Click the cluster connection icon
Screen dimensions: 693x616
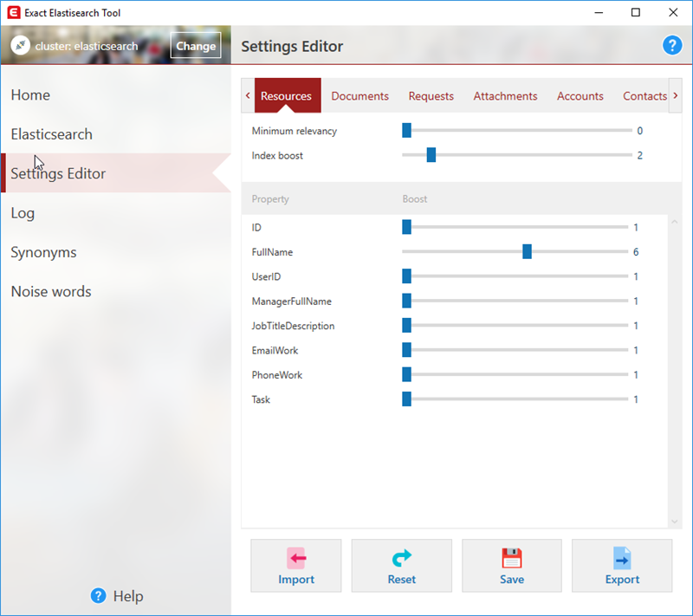20,46
